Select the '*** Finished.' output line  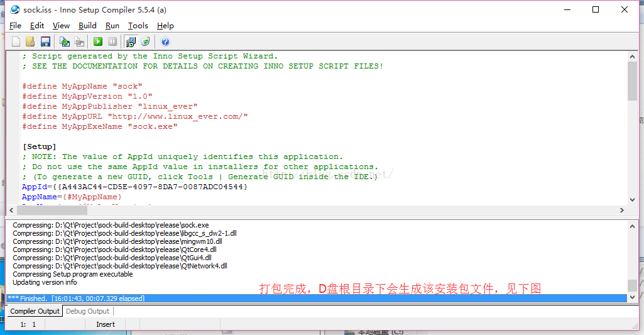316,299
